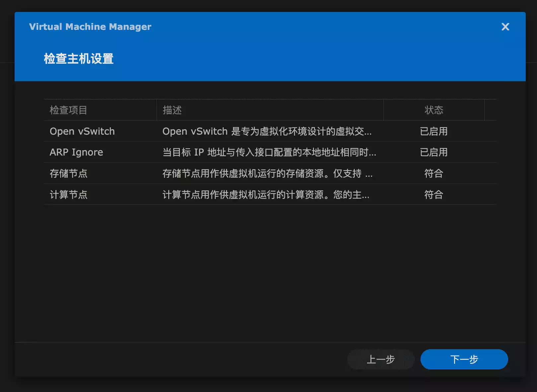Click the 存储节点 row's 符合 status
This screenshot has width=537, height=392.
(x=433, y=173)
